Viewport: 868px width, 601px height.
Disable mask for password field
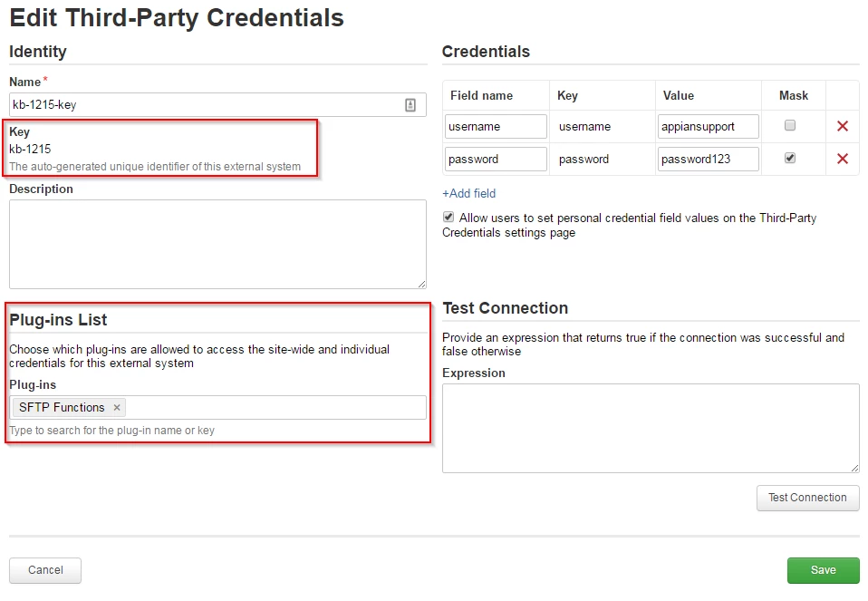coord(790,158)
